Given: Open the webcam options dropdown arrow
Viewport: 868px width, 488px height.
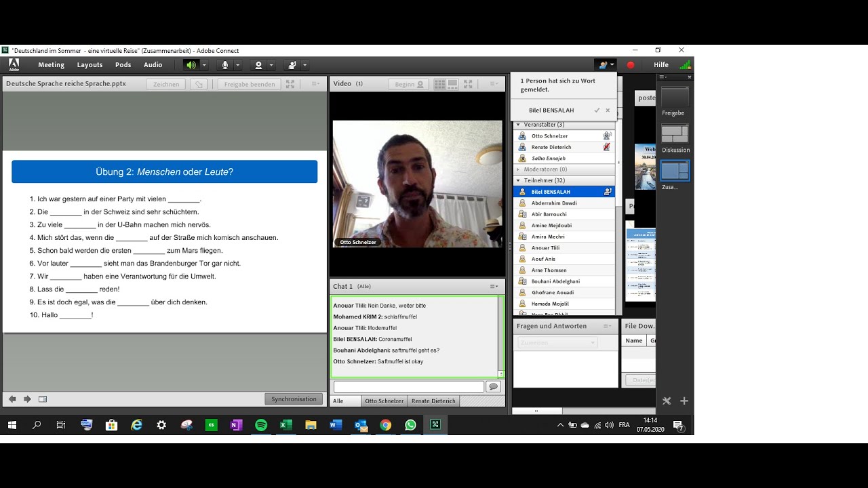Looking at the screenshot, I should point(271,65).
